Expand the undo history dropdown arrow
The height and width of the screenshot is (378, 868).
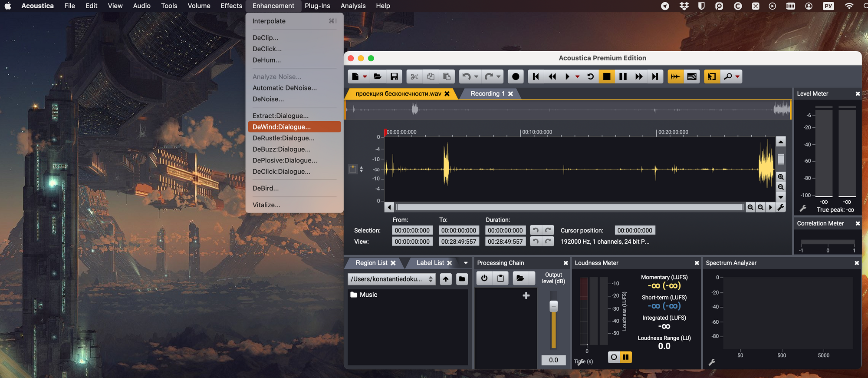coord(476,76)
